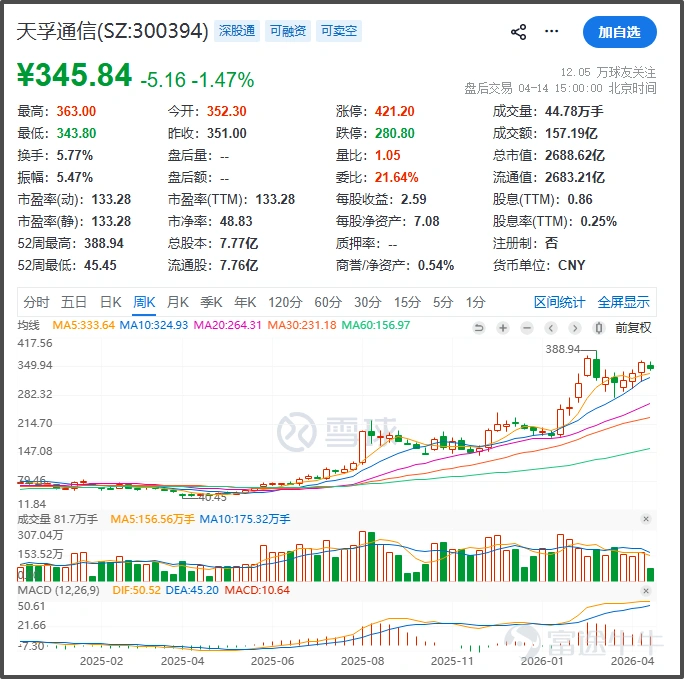
Task: Click the 总市值 value 2688.62亿
Action: click(x=575, y=156)
